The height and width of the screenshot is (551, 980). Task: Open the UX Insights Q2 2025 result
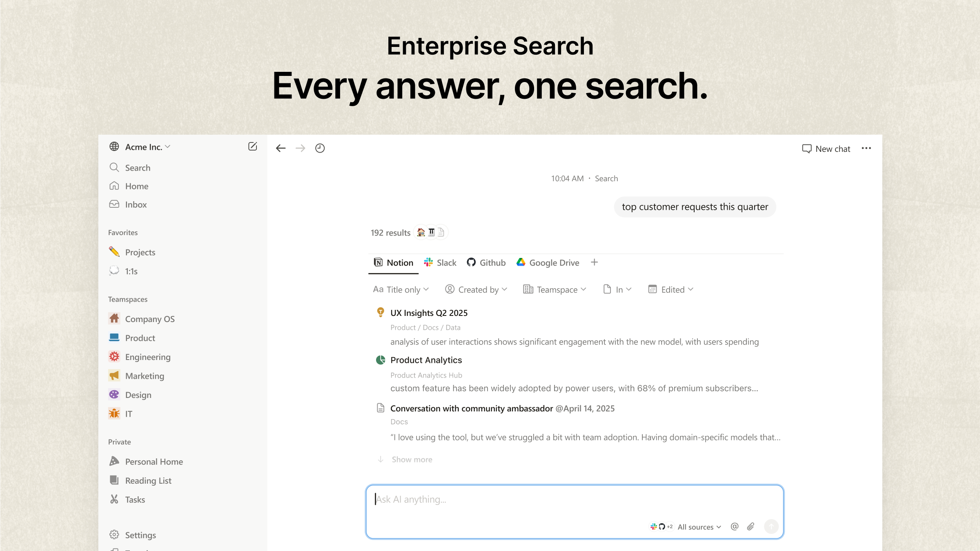[428, 313]
